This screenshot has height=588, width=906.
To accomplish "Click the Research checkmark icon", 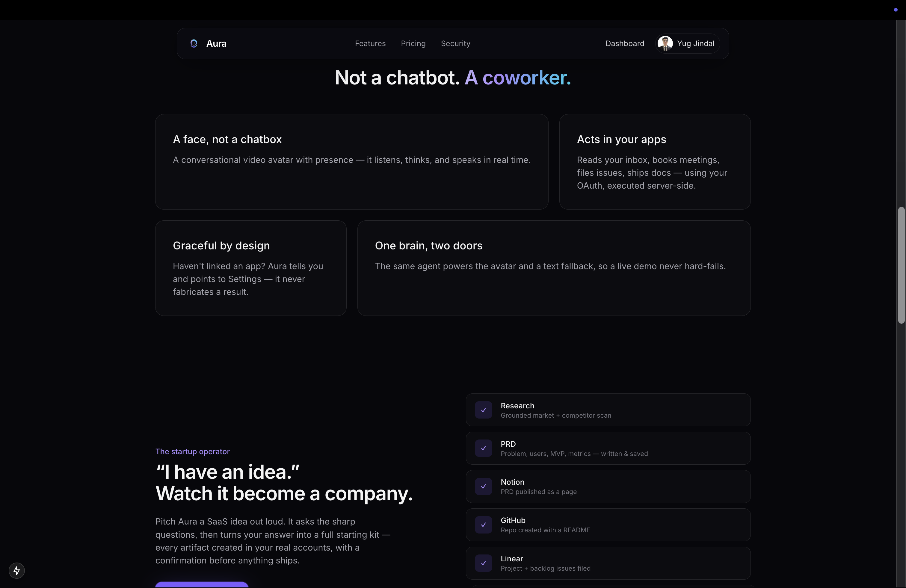I will coord(484,410).
